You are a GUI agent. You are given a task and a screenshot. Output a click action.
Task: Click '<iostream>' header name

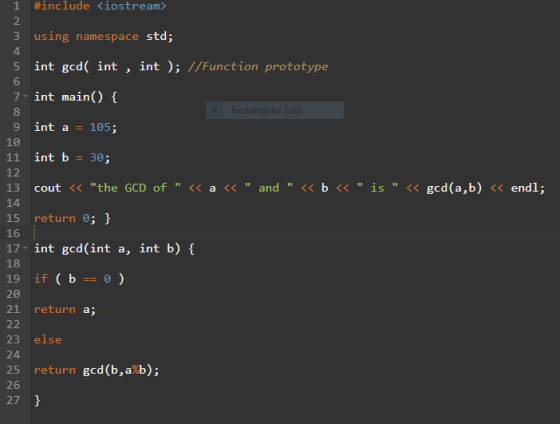(x=132, y=6)
